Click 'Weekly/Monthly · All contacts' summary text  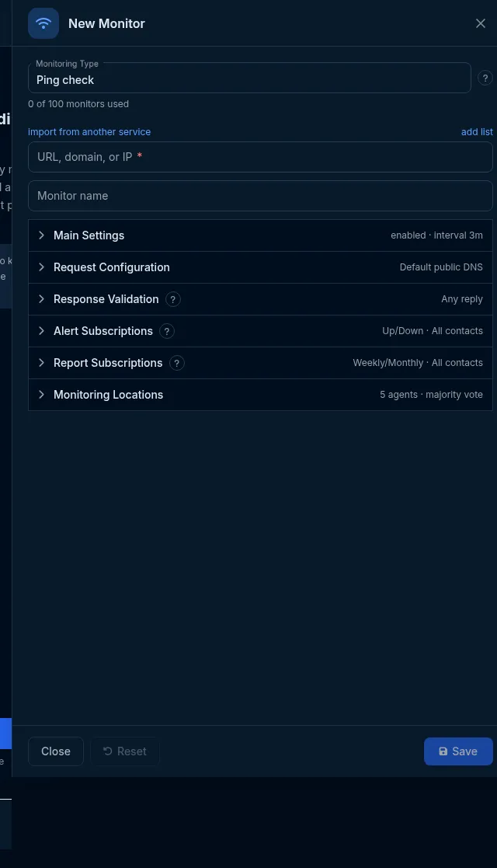tap(418, 363)
